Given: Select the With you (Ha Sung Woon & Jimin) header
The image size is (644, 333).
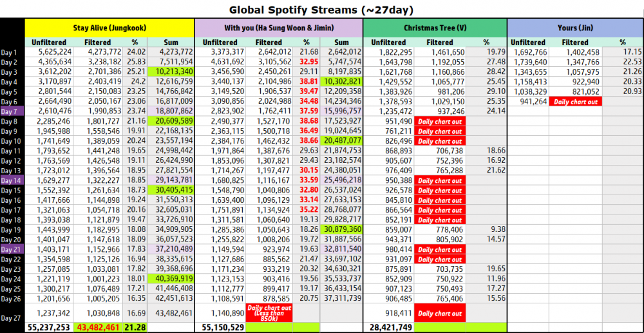Looking at the screenshot, I should (x=278, y=28).
